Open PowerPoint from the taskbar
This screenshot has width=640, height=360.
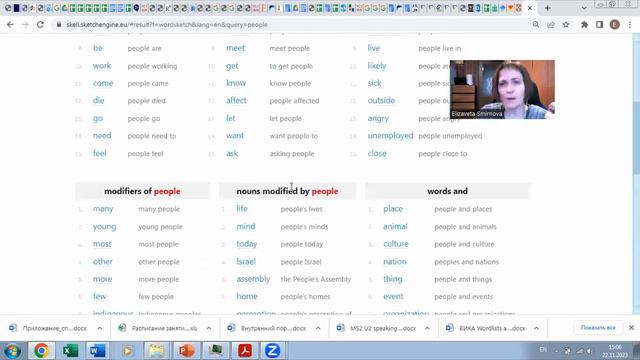tap(186, 351)
